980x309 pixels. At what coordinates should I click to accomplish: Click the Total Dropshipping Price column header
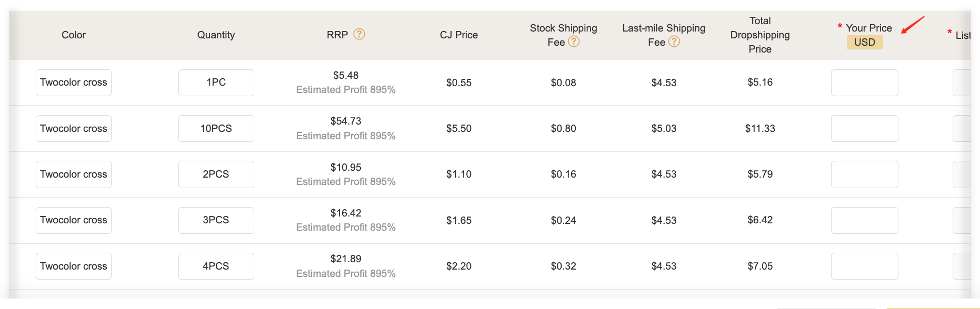coord(760,35)
